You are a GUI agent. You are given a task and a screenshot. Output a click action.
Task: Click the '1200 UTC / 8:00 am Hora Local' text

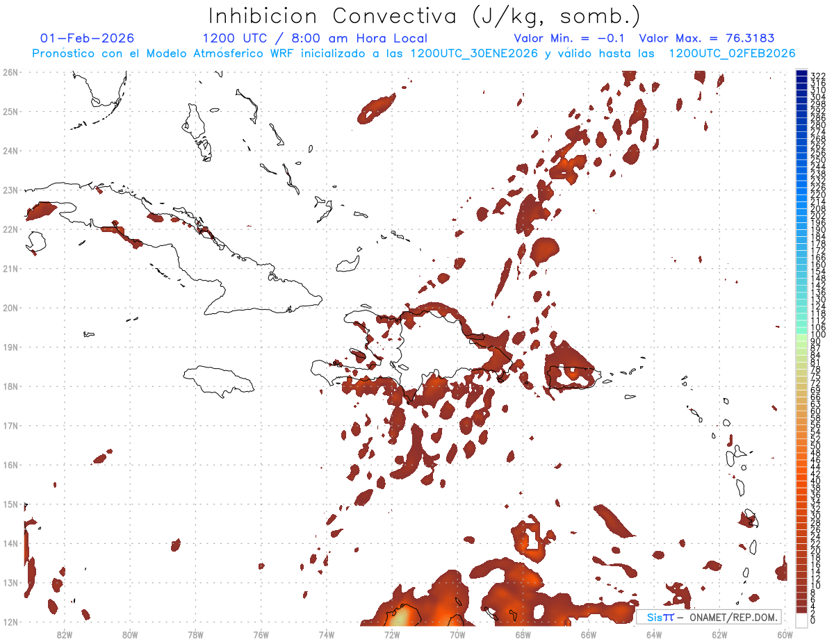[x=315, y=38]
